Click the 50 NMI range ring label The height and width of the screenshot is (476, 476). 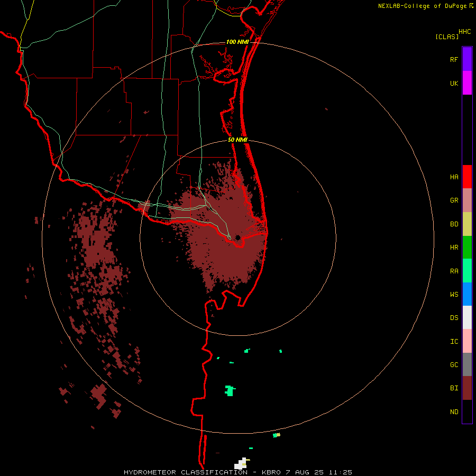237,140
